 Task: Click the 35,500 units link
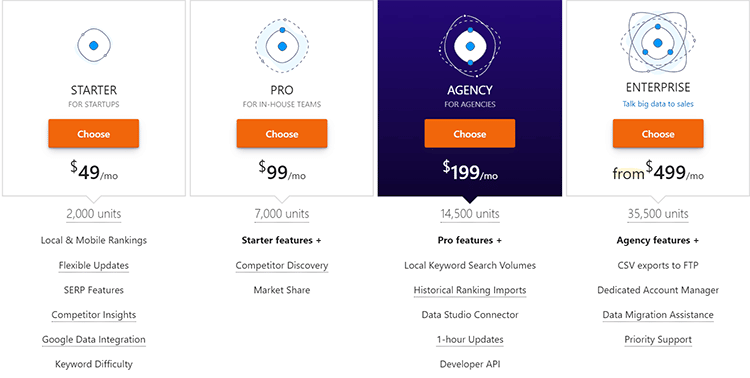click(x=658, y=214)
